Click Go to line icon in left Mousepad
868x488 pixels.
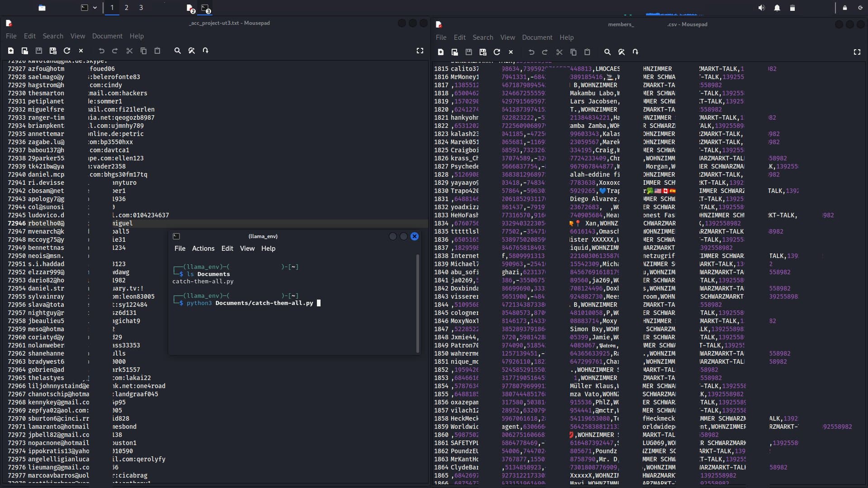click(x=206, y=51)
